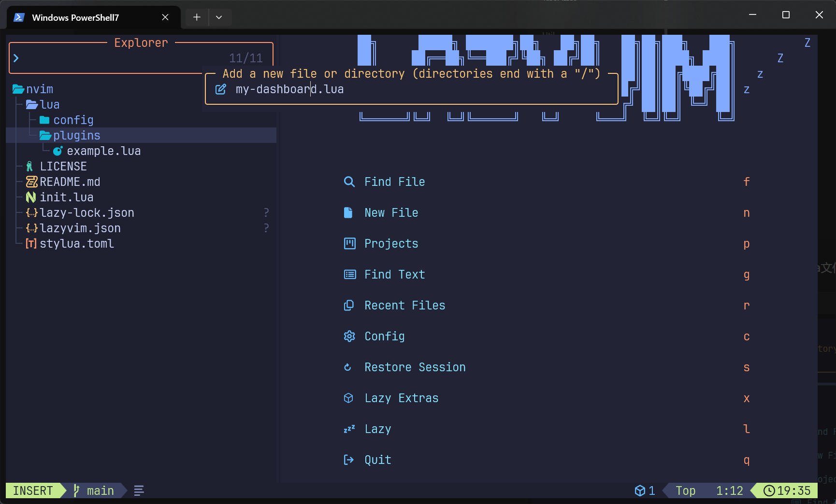Select the Find Text dashboard entry

(547, 275)
